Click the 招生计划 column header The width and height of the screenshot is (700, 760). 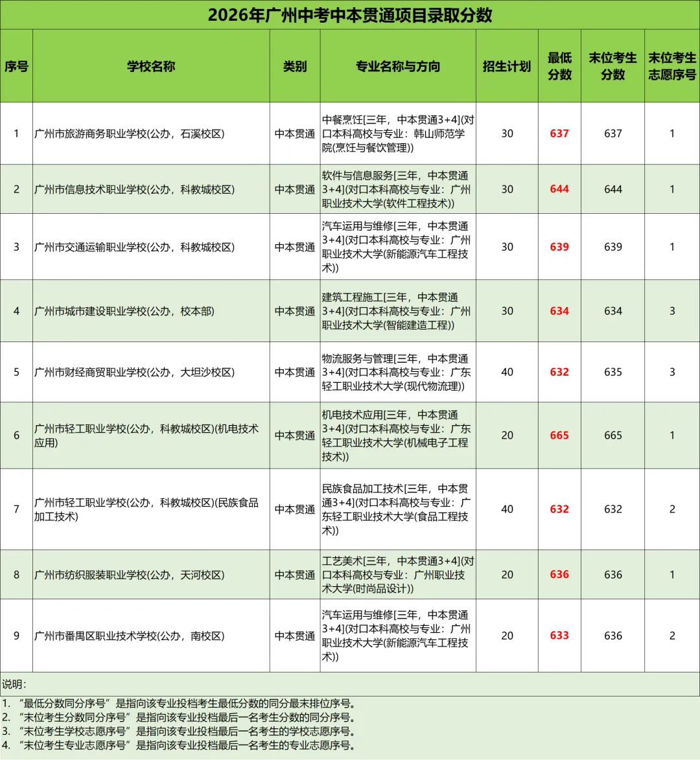coord(507,66)
